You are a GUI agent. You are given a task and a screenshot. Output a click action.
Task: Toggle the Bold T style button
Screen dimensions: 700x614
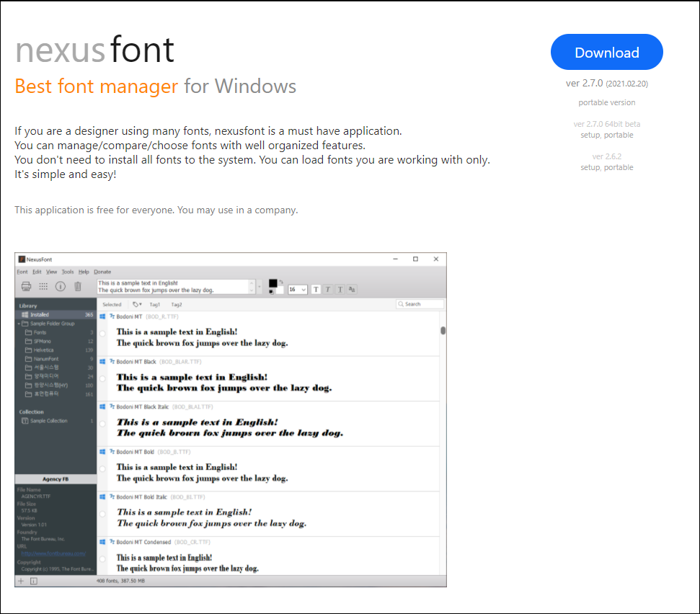[x=316, y=289]
